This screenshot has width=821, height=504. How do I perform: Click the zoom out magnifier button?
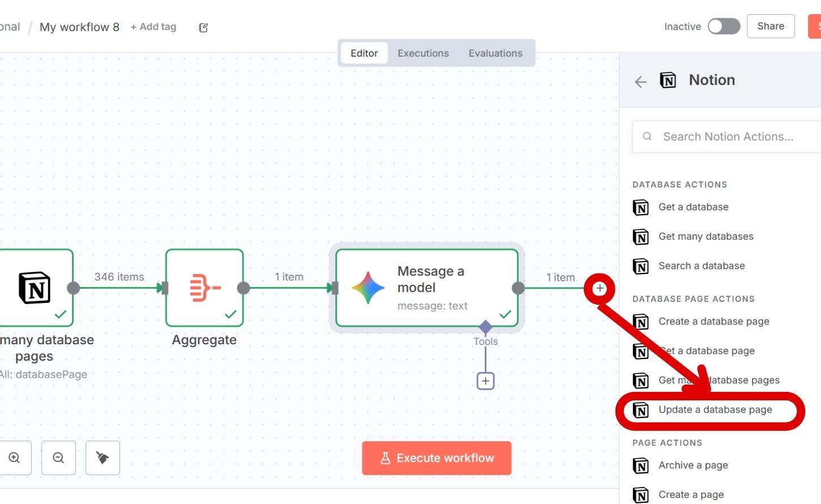(x=58, y=458)
